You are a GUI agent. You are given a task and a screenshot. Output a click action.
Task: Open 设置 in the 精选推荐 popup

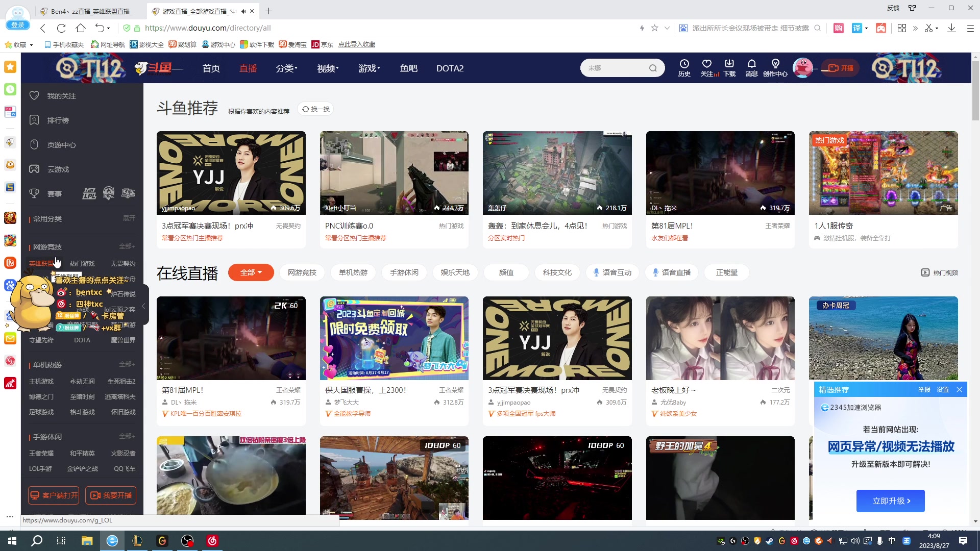click(x=943, y=390)
